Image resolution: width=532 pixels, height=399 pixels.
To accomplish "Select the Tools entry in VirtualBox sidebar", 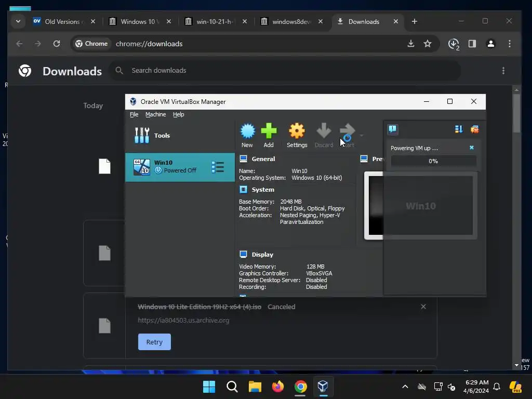I will pyautogui.click(x=180, y=136).
